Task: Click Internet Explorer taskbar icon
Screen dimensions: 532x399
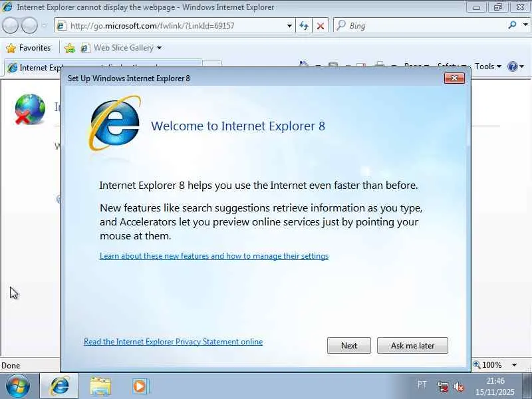Action: point(59,386)
